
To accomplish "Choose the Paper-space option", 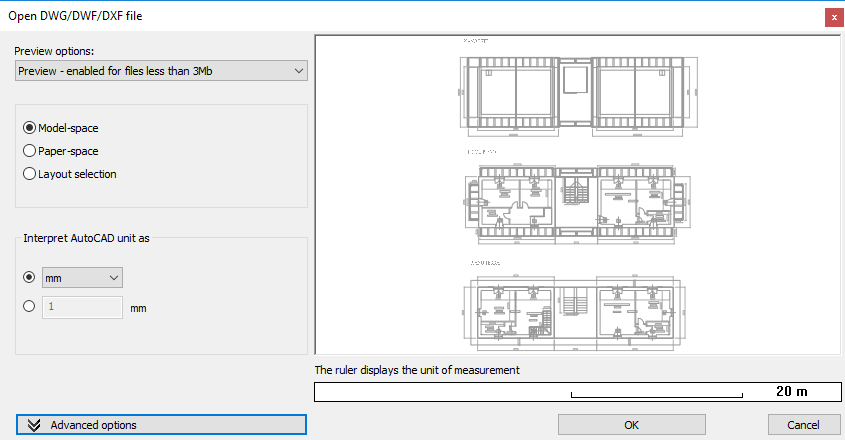I will 29,151.
